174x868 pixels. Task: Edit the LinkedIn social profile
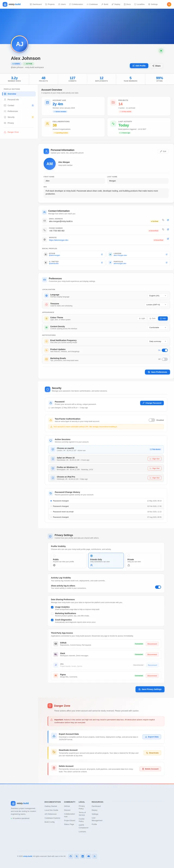(x=167, y=254)
